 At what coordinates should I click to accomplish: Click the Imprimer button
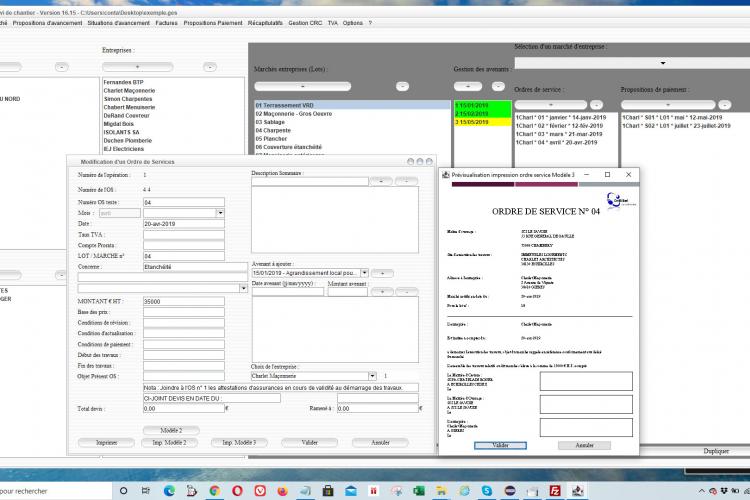(106, 443)
